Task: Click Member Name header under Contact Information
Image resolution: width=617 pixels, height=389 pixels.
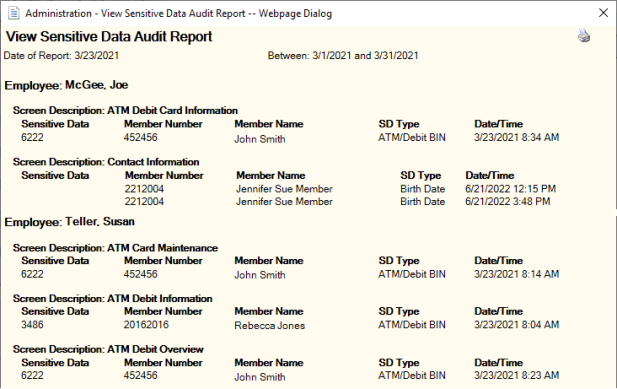Action: point(271,175)
